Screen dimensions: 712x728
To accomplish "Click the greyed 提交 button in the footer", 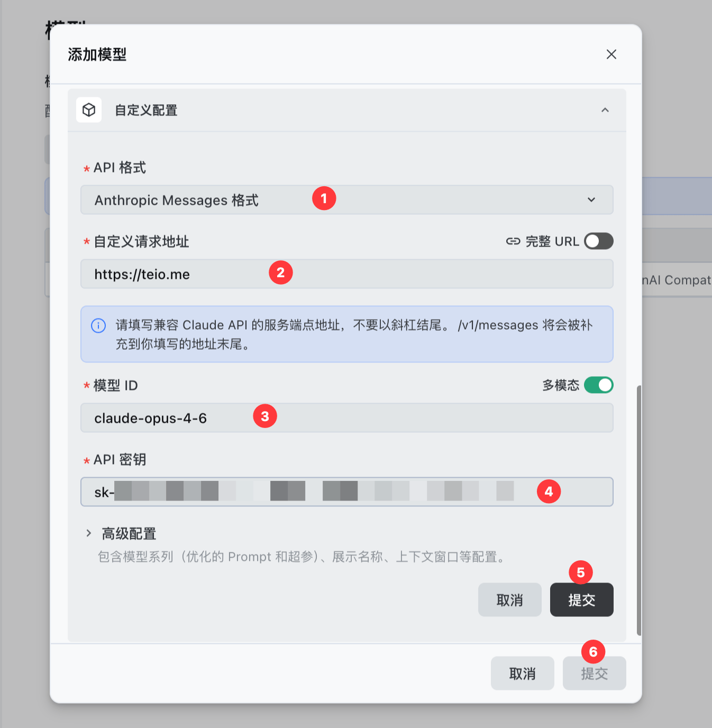I will pos(594,674).
